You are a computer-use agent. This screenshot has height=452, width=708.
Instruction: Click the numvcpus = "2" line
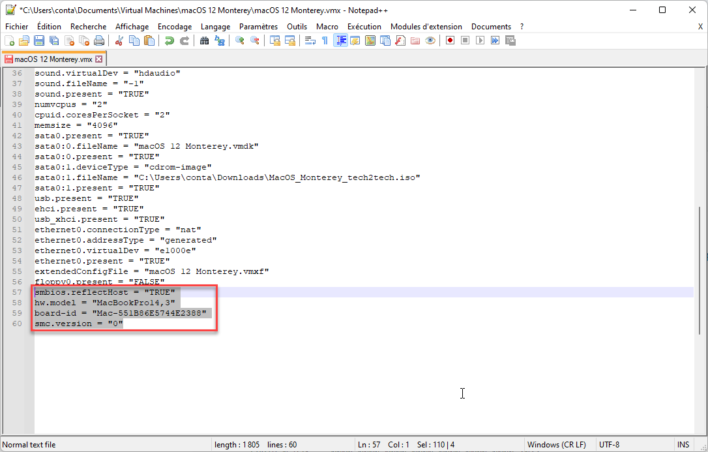coord(71,105)
